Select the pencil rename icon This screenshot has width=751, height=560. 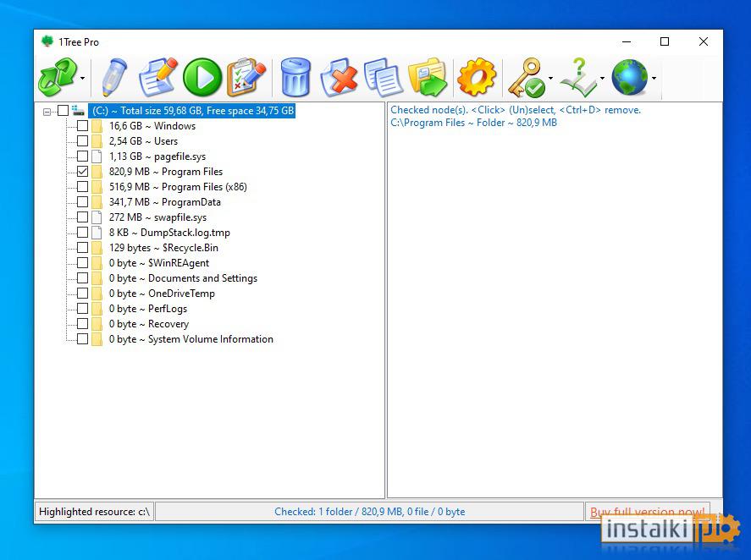(x=114, y=77)
